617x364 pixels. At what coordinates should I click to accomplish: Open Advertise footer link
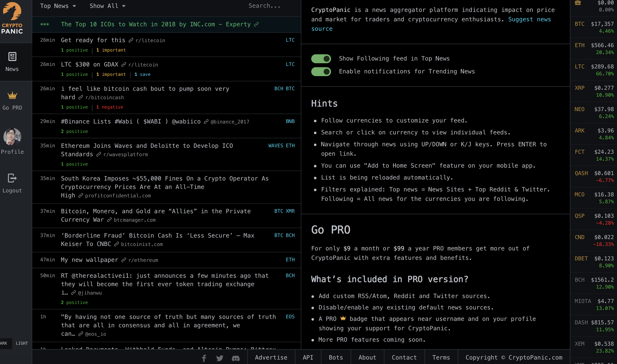[x=271, y=357]
